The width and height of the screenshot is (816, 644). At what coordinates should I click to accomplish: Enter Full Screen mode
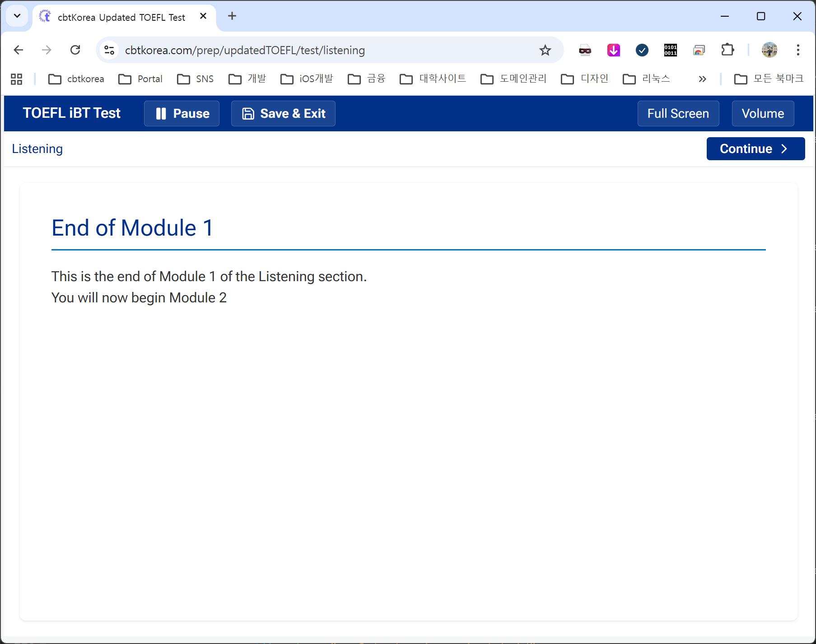tap(678, 113)
